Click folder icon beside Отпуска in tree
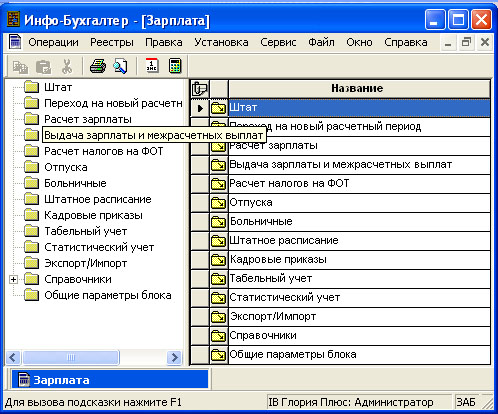The width and height of the screenshot is (498, 414). tap(32, 167)
